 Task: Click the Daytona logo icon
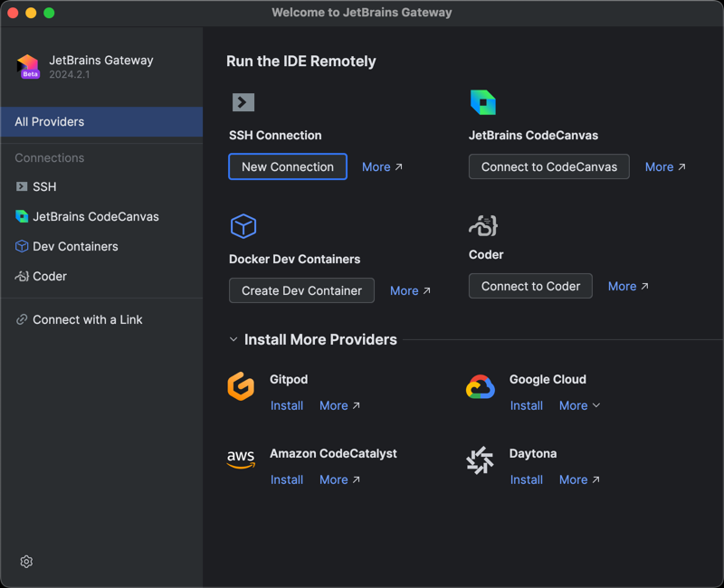[x=480, y=460]
